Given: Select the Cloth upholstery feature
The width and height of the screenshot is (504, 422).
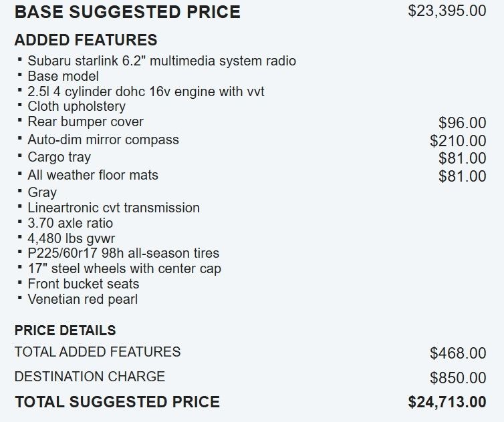Looking at the screenshot, I should click(x=76, y=106).
